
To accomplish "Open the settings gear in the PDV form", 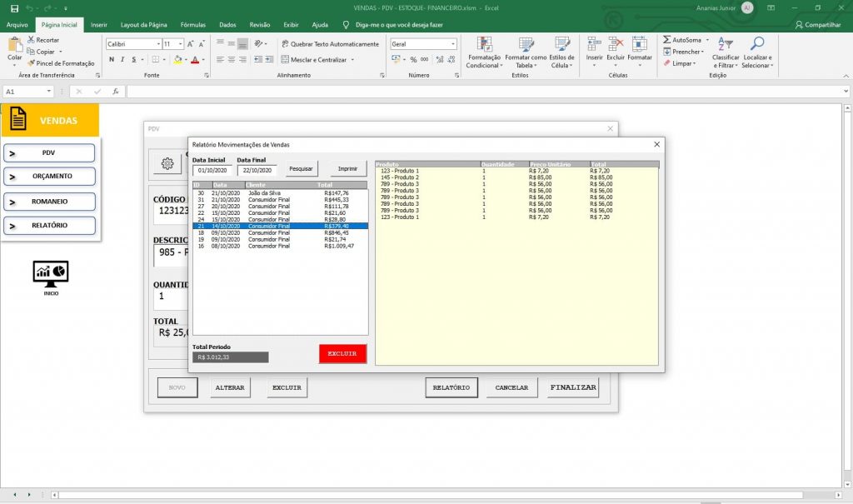I will point(167,163).
